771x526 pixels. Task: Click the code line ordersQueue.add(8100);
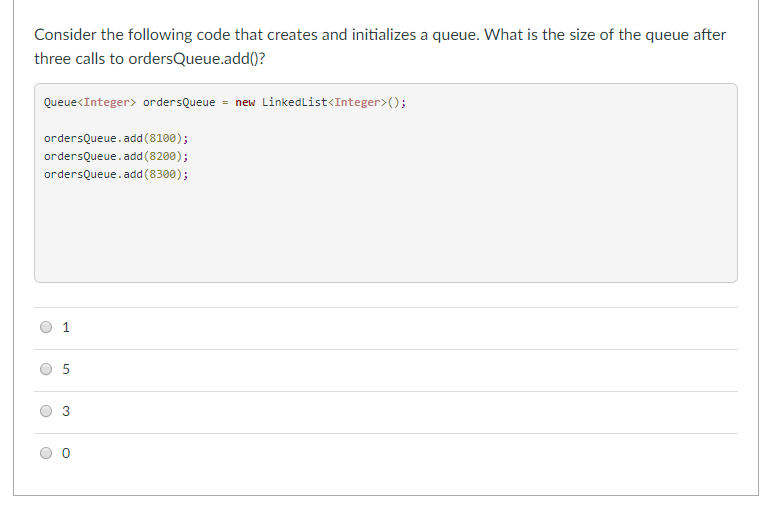[116, 139]
